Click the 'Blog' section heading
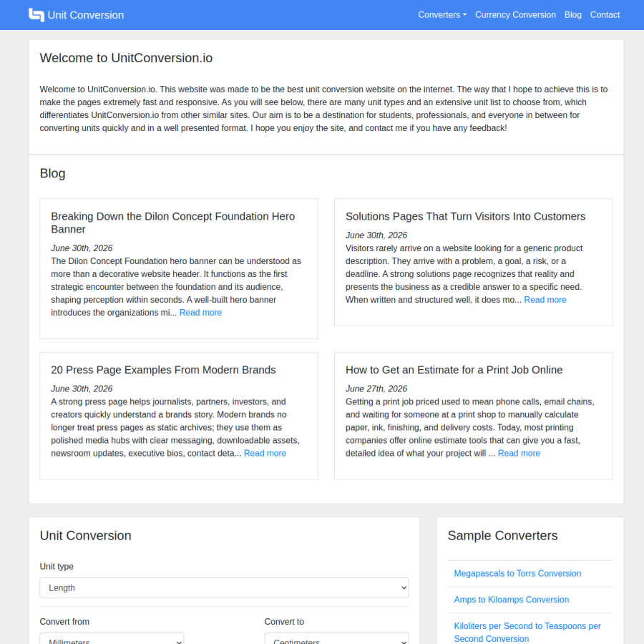This screenshot has height=644, width=644. (x=52, y=173)
